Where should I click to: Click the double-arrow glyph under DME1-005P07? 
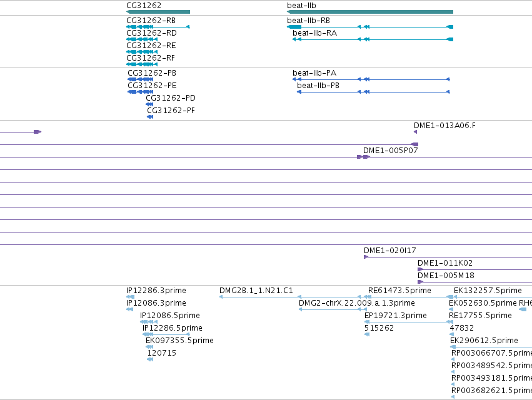(x=363, y=157)
